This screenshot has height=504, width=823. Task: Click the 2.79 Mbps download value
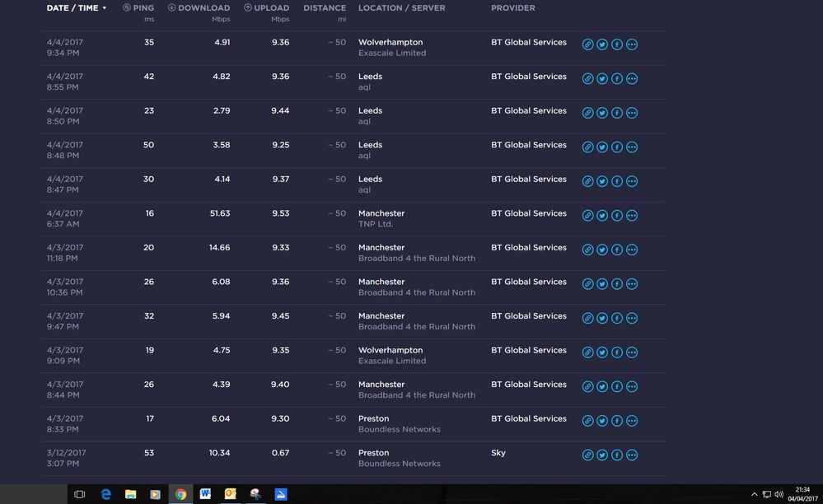[x=222, y=110]
